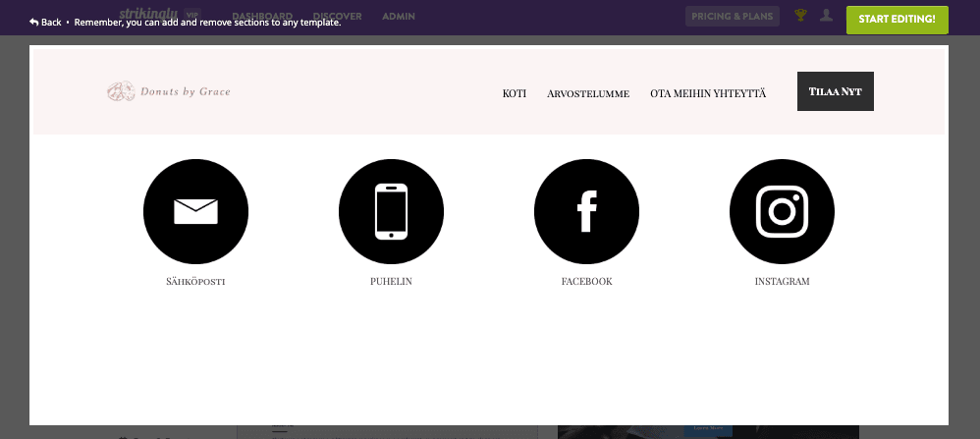Click the Sähköposti label
Image resolution: width=980 pixels, height=439 pixels.
point(195,282)
